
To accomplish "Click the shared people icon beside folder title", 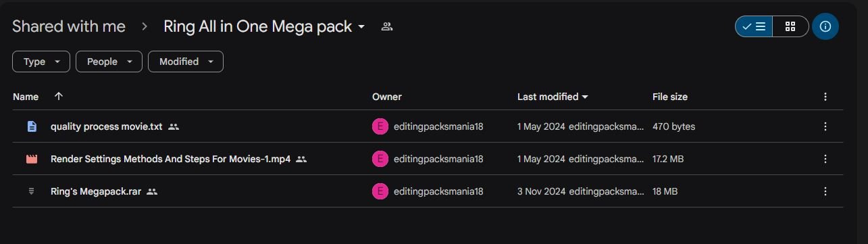I will tap(387, 27).
